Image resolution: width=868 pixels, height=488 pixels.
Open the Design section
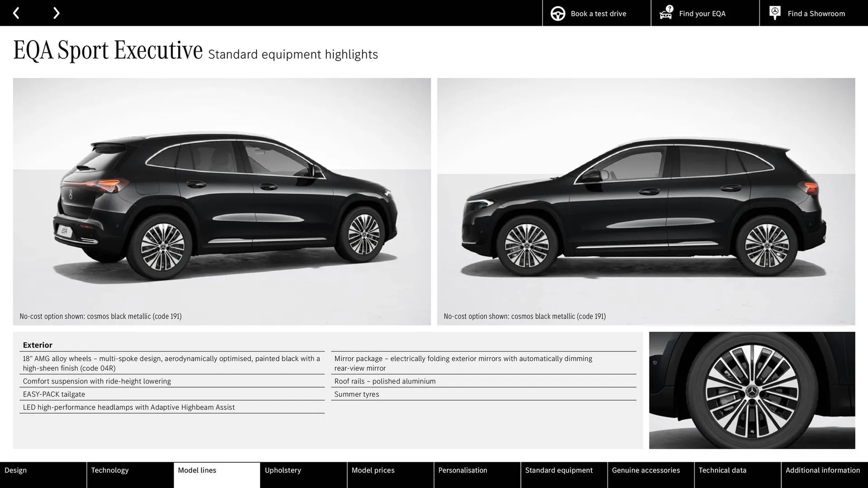tap(15, 470)
